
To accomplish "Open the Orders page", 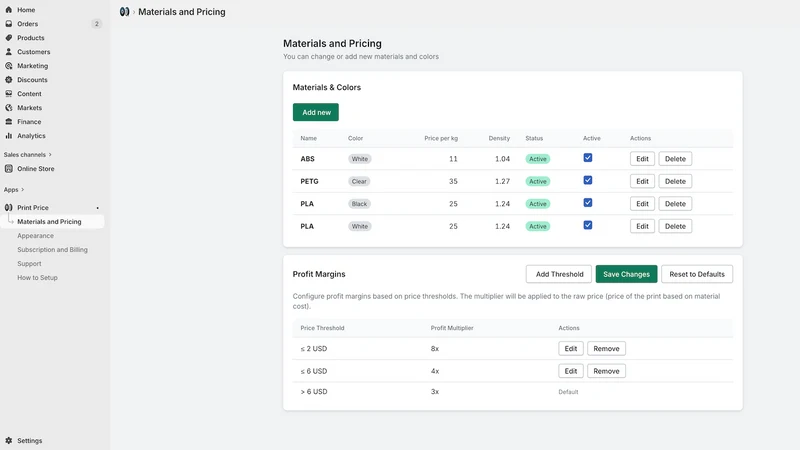I will pyautogui.click(x=28, y=24).
